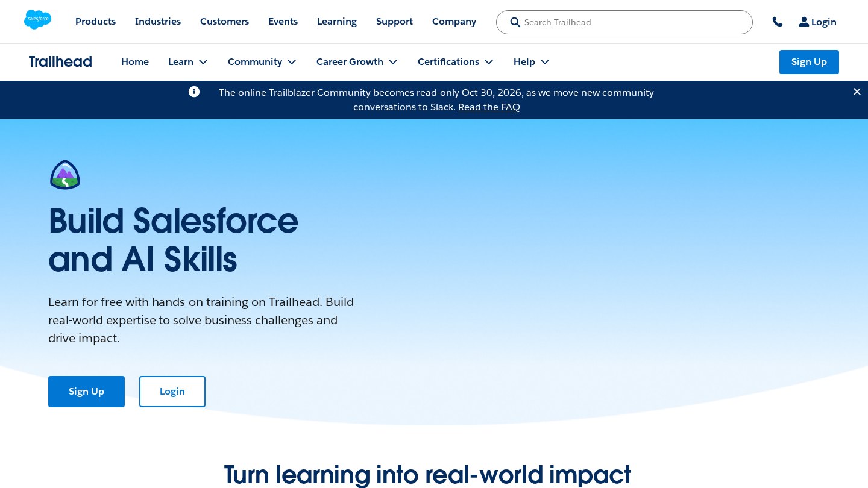Click the magnifier icon in search bar
Screen dimensions: 868x488
[515, 22]
